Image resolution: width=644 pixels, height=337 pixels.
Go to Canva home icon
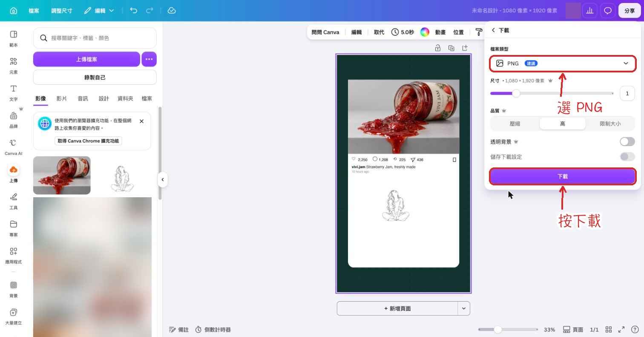click(14, 11)
